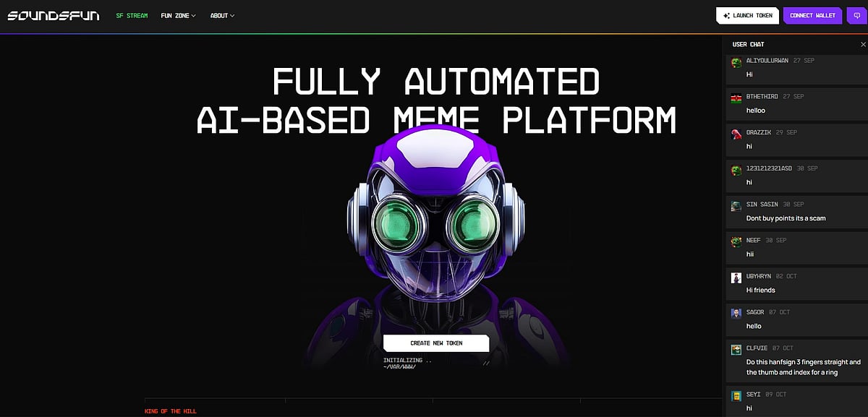Viewport: 868px width, 417px height.
Task: Toggle the chat panel icon button
Action: click(856, 15)
